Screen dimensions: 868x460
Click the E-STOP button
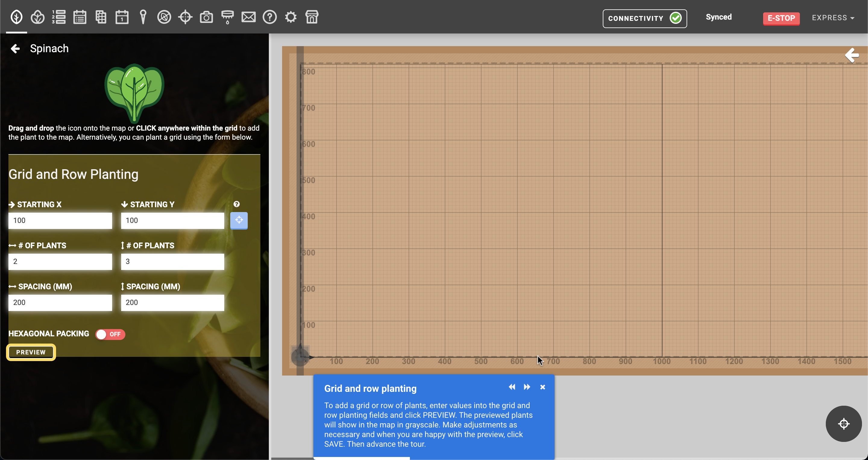781,18
